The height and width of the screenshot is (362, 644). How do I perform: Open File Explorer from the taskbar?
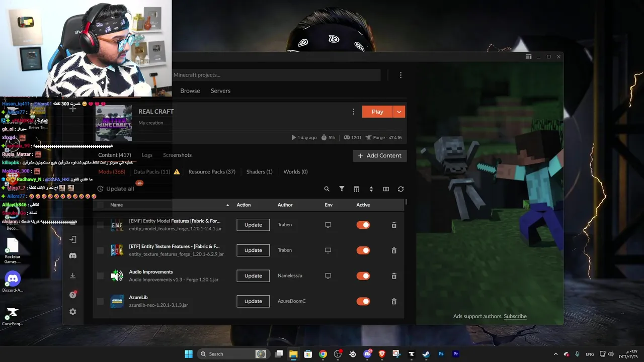293,354
